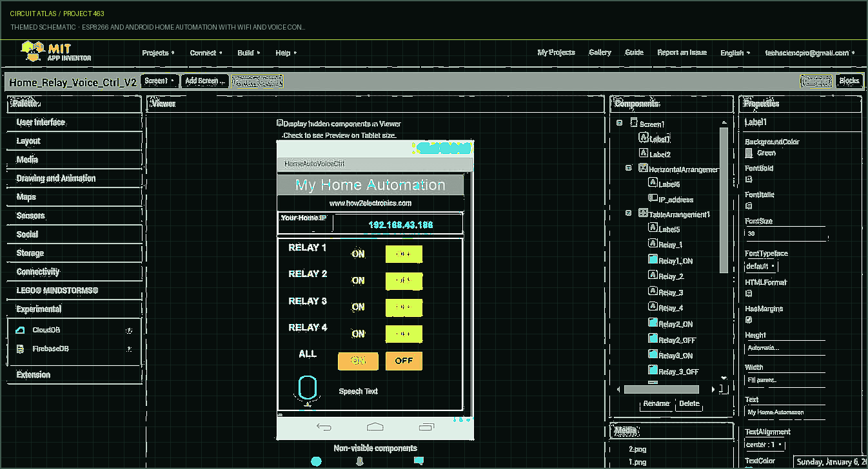Select the Relay1_ON button icon in tree

[653, 260]
